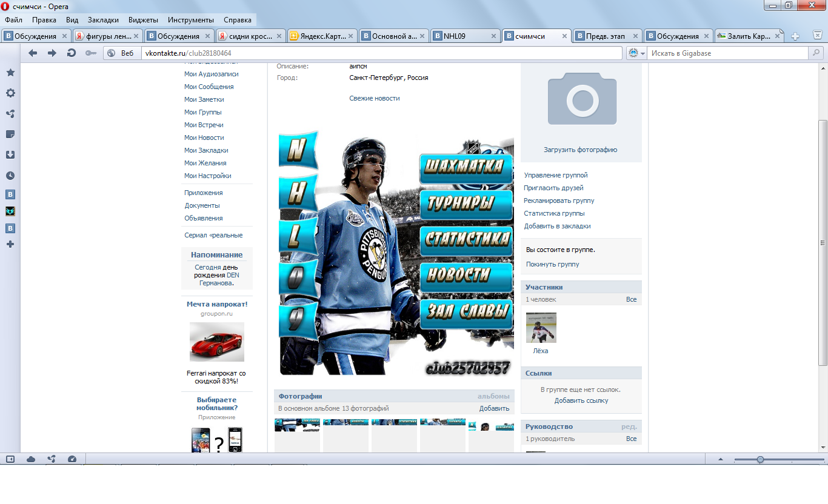Click Загрузить фотографию link
This screenshot has width=828, height=504.
tap(581, 150)
